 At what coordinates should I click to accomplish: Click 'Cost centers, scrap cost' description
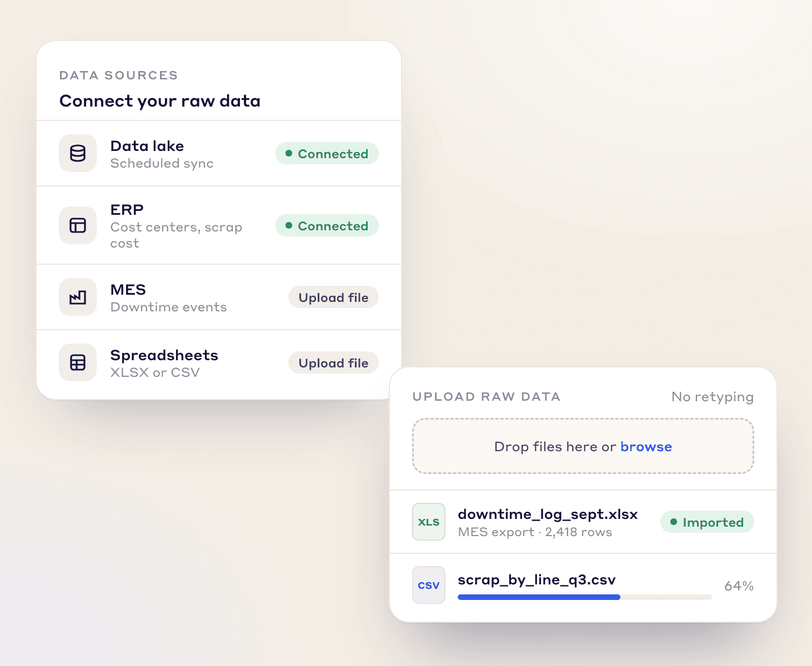point(177,235)
